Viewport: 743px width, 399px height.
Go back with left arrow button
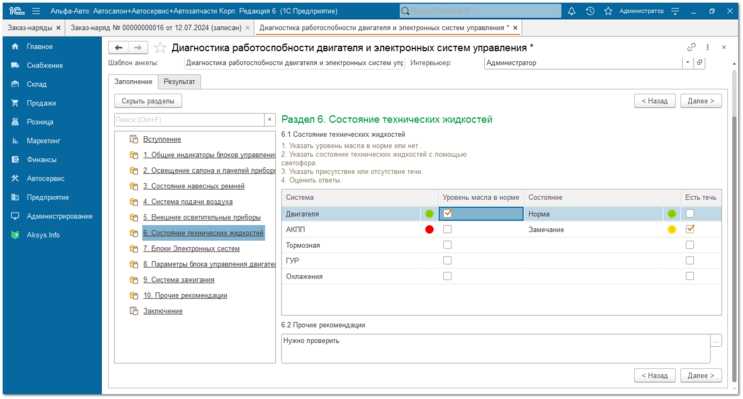[x=118, y=47]
